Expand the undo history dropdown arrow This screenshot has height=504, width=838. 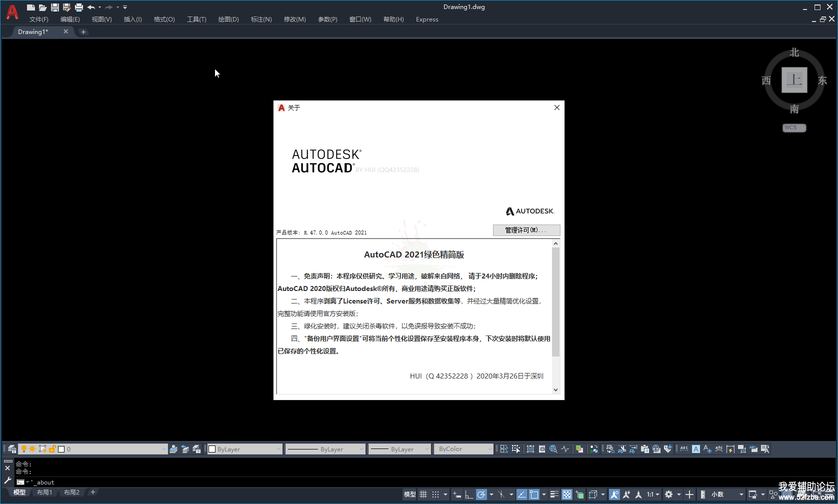point(99,7)
